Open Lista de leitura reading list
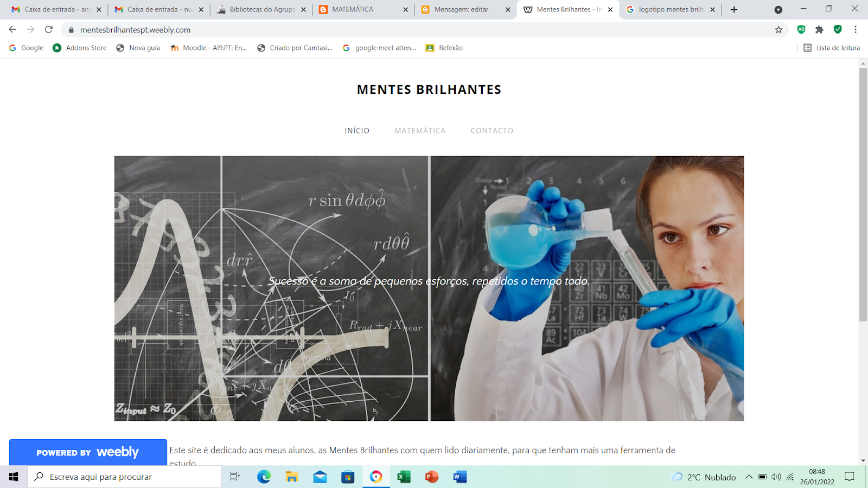 [832, 48]
